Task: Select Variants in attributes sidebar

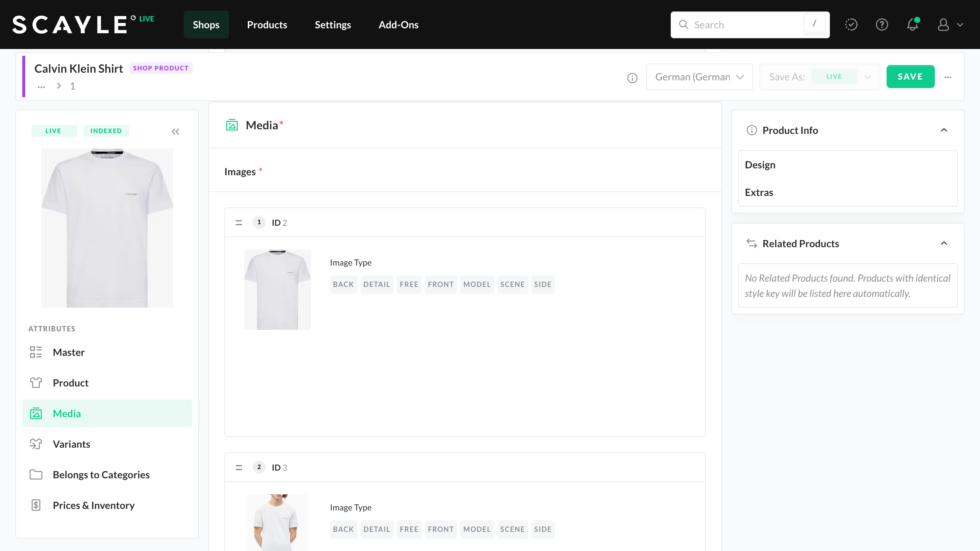Action: (x=71, y=444)
